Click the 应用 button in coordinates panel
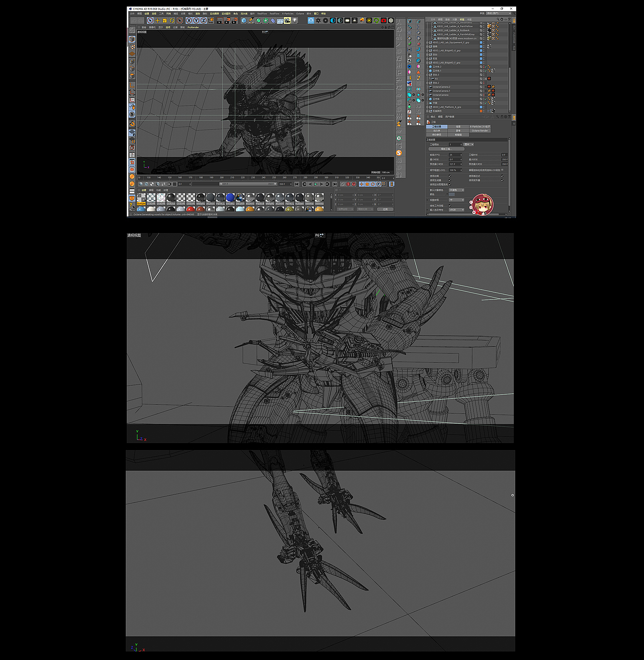644x660 pixels. click(385, 209)
